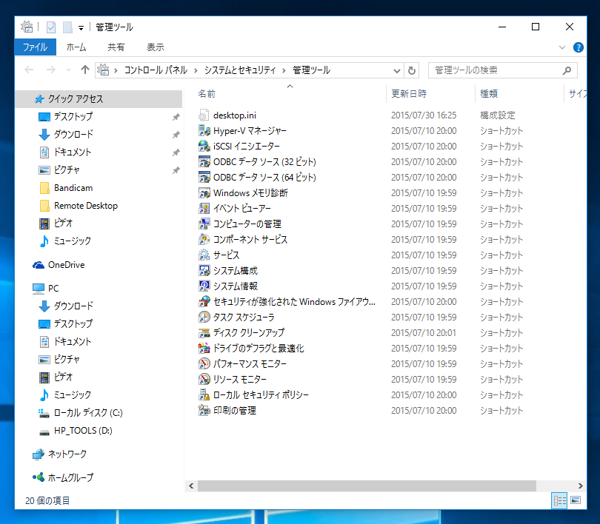
Task: Click the properties icon in the quick access toolbar
Action: (x=51, y=27)
